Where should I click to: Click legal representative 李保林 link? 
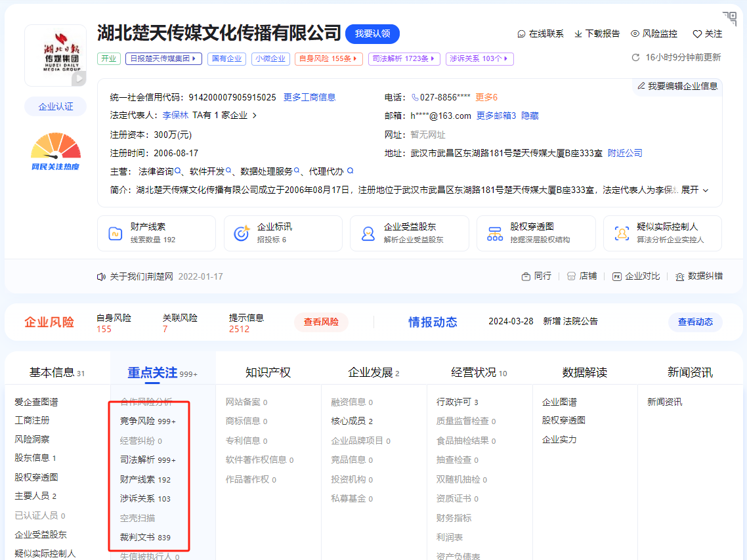[x=175, y=116]
